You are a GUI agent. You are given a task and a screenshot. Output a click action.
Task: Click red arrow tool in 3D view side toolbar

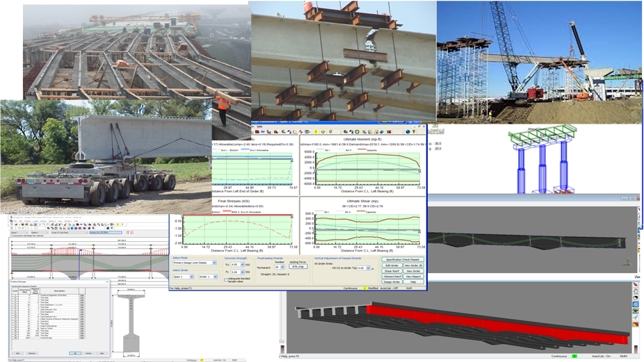coord(636,284)
